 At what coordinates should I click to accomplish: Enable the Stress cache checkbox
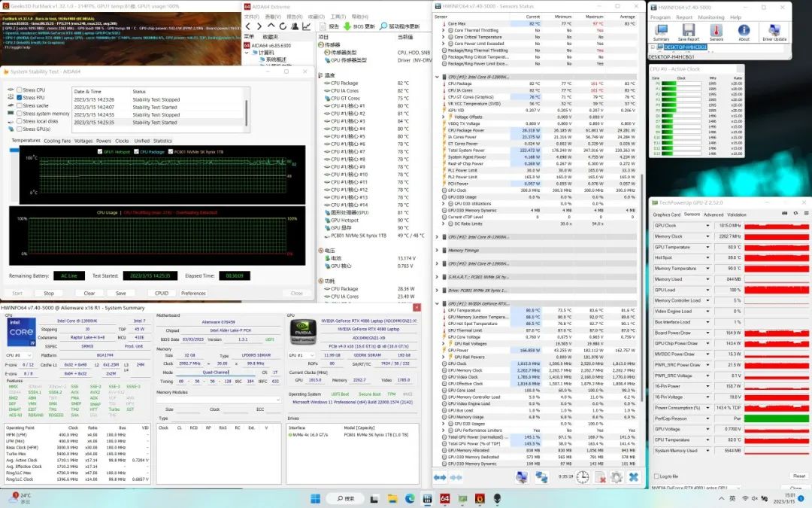(x=19, y=106)
